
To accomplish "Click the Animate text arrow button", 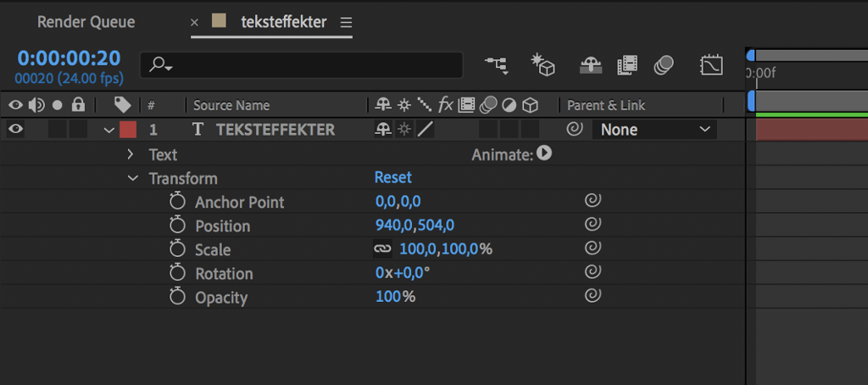I will (x=544, y=153).
